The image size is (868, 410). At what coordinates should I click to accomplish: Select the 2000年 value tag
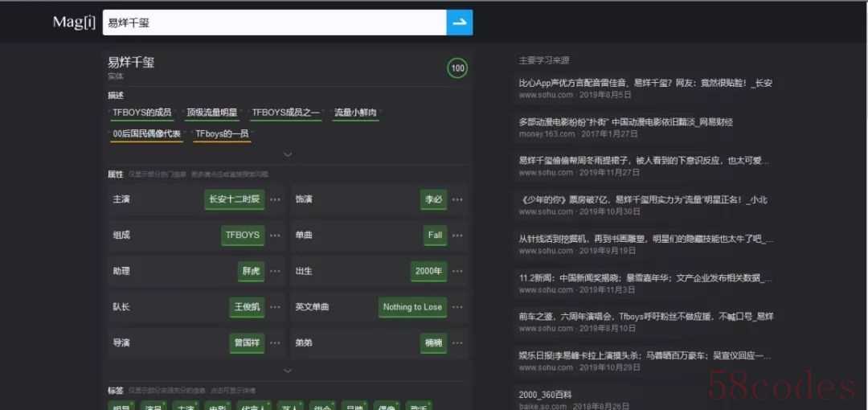[428, 271]
